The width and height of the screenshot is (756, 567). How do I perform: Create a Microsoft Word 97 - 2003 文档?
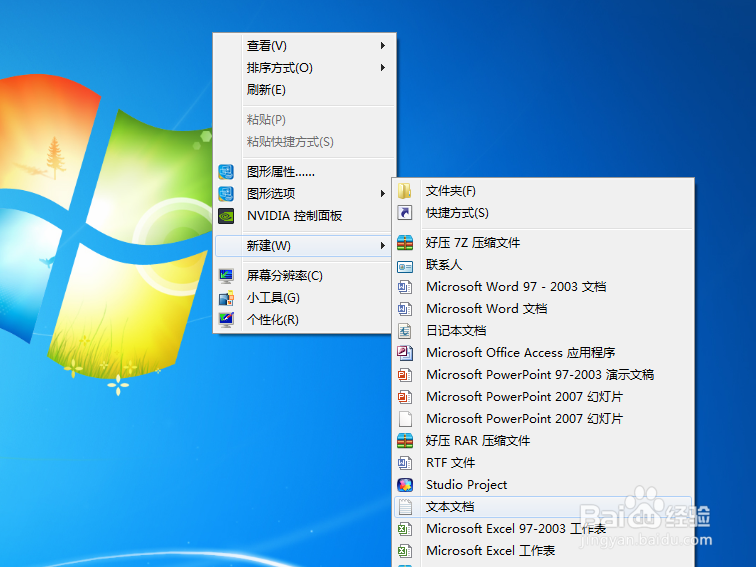(x=543, y=287)
